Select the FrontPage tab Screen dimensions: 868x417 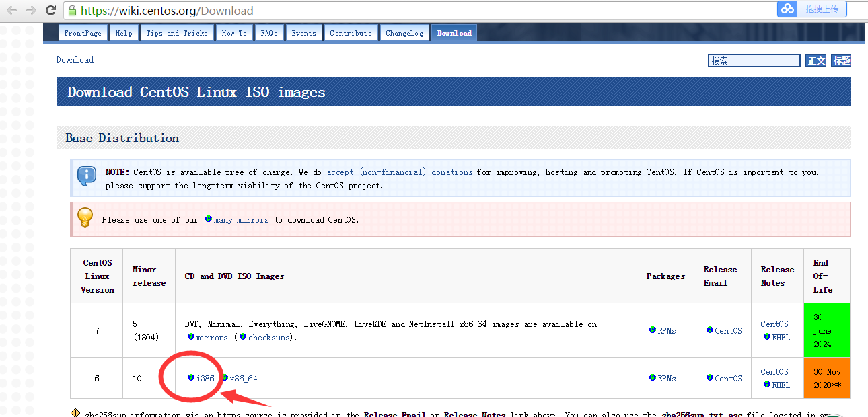tap(83, 32)
